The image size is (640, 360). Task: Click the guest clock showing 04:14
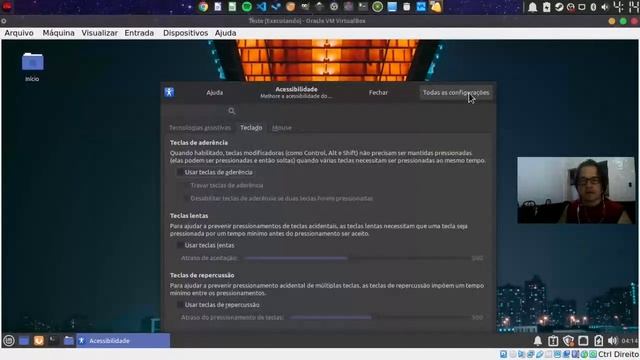pyautogui.click(x=629, y=340)
